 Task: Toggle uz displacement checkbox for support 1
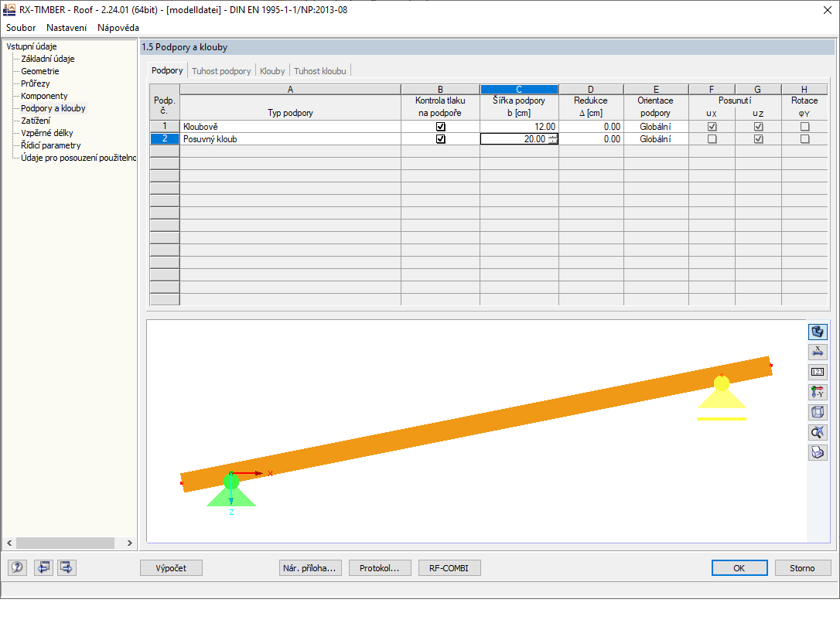(x=758, y=127)
